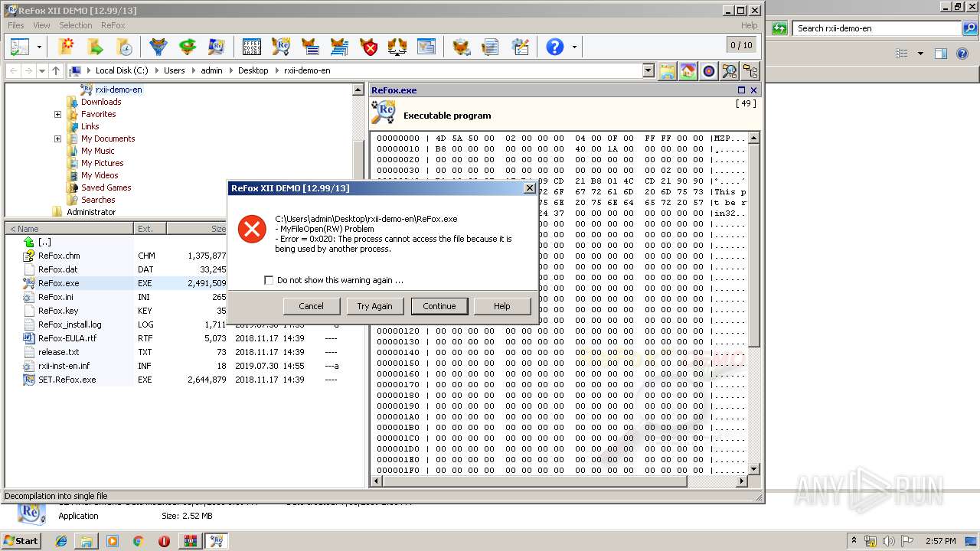Click the target bullseye icon beside address bar
980x551 pixels.
[709, 71]
